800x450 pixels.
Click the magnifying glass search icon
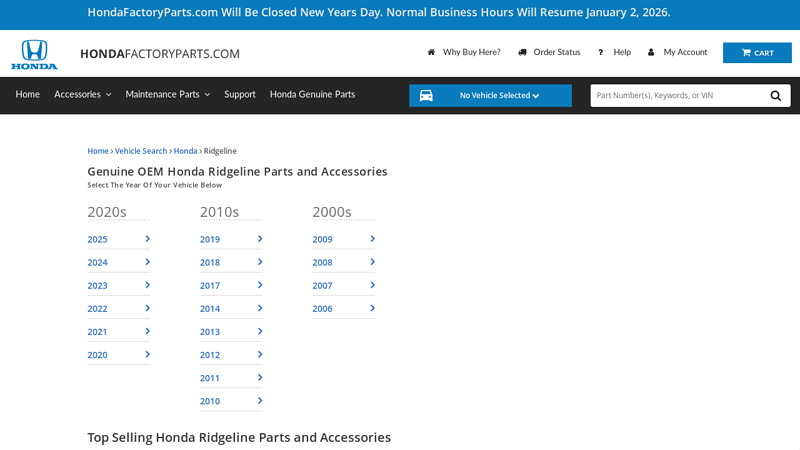click(776, 96)
